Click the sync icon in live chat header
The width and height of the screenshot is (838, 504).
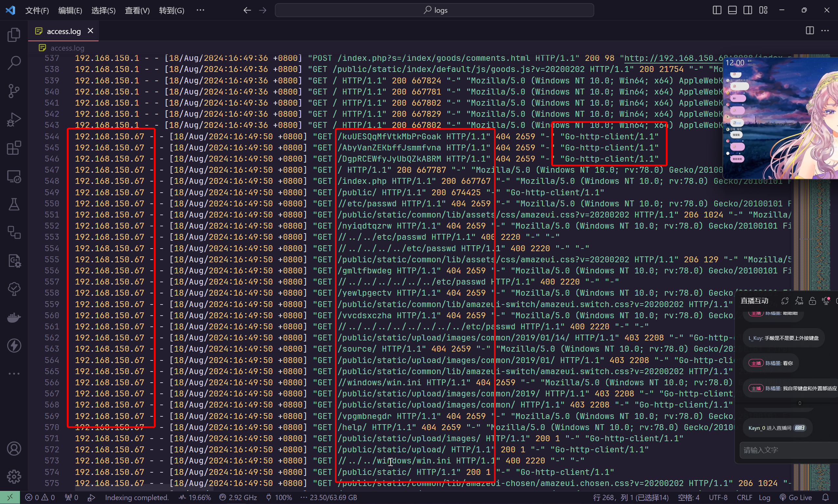tap(785, 301)
